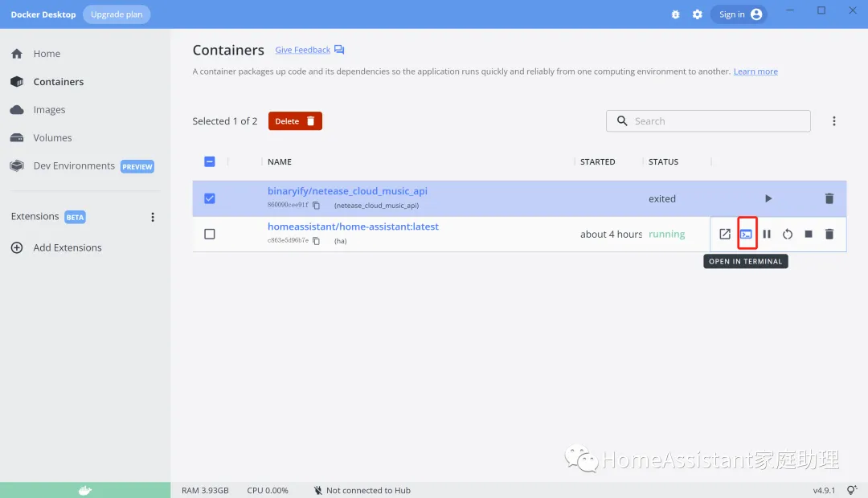Image resolution: width=868 pixels, height=498 pixels.
Task: Sort by the STARTED column header
Action: [597, 161]
